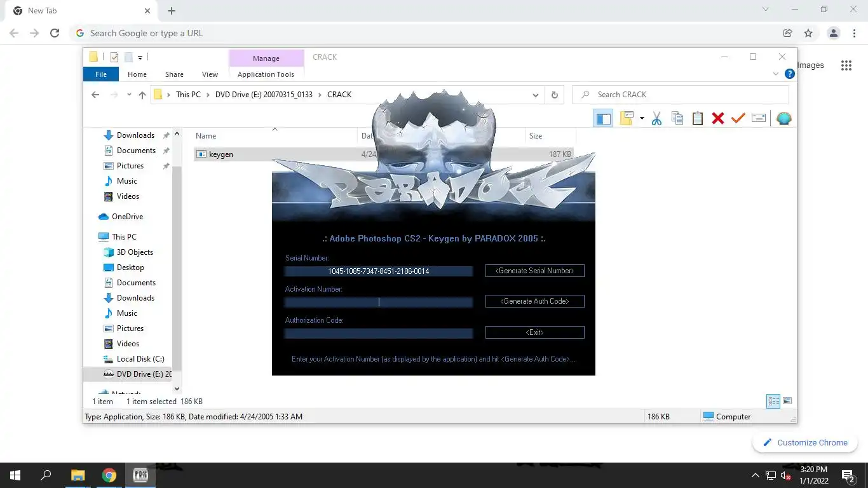Open pinned Pictures in Quick access
This screenshot has height=488, width=868.
(130, 166)
